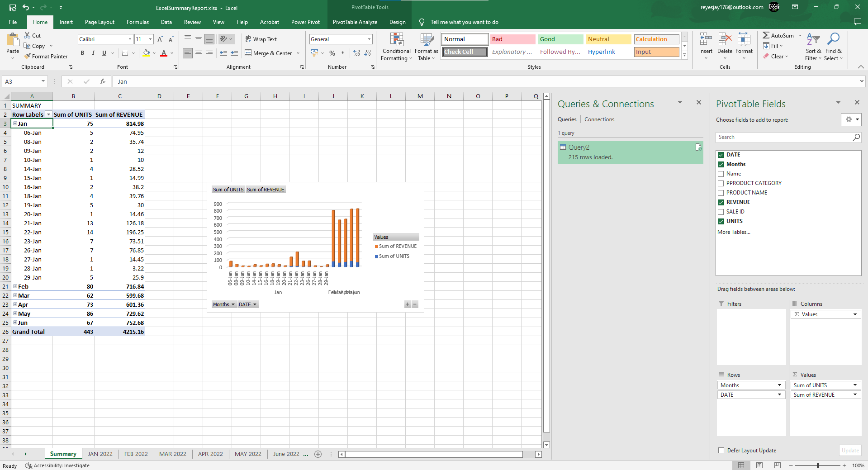The width and height of the screenshot is (868, 470).
Task: Click the Format Painter icon
Action: pyautogui.click(x=28, y=57)
